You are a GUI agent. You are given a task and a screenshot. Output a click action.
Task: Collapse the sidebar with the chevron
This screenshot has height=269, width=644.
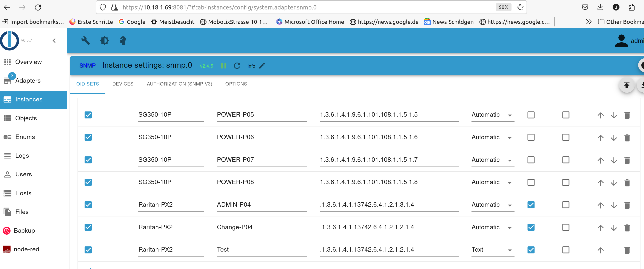point(54,40)
